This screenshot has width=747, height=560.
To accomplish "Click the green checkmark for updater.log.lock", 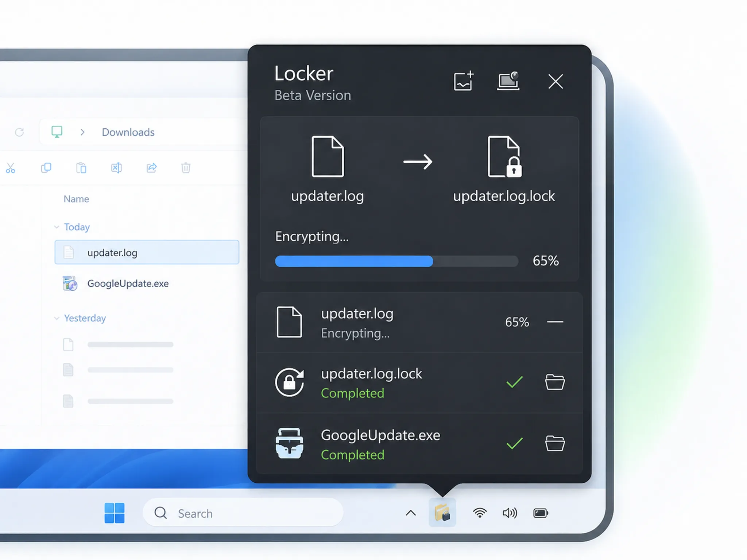I will (515, 382).
